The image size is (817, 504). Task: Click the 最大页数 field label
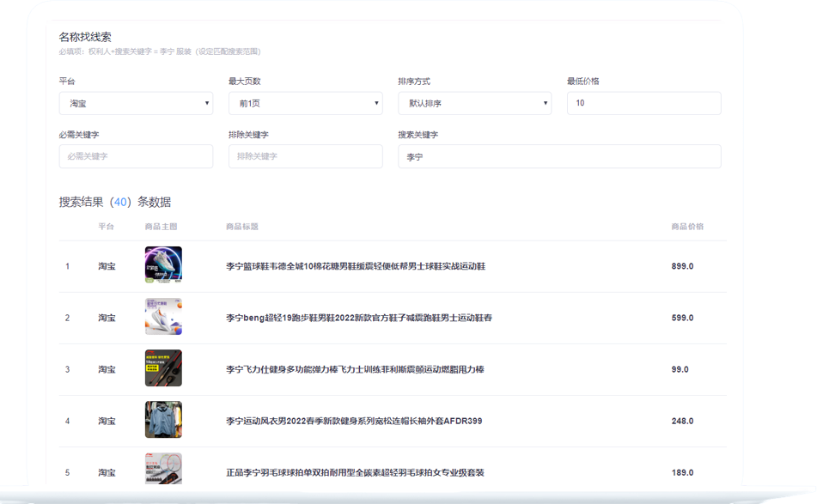[244, 82]
